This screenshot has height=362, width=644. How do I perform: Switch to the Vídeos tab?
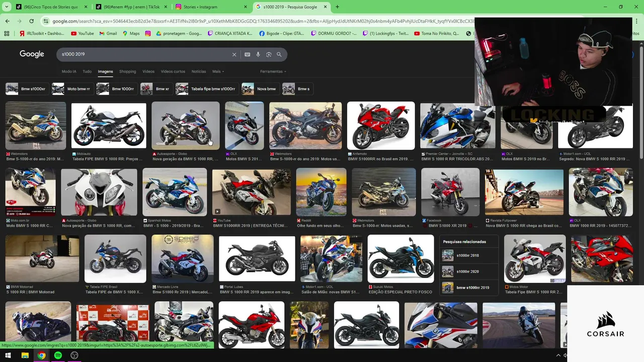(x=148, y=71)
